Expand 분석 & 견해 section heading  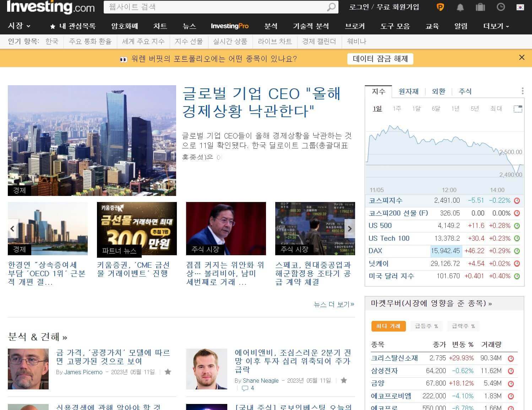(38, 337)
